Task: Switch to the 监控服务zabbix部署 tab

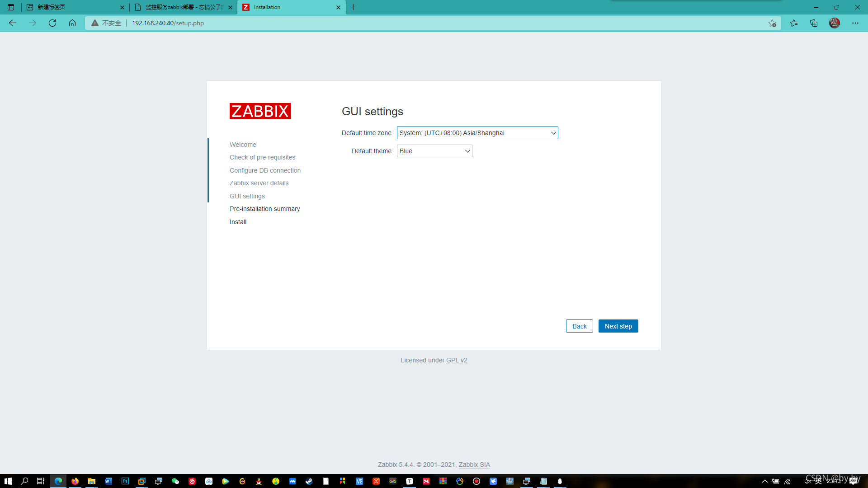Action: point(183,7)
